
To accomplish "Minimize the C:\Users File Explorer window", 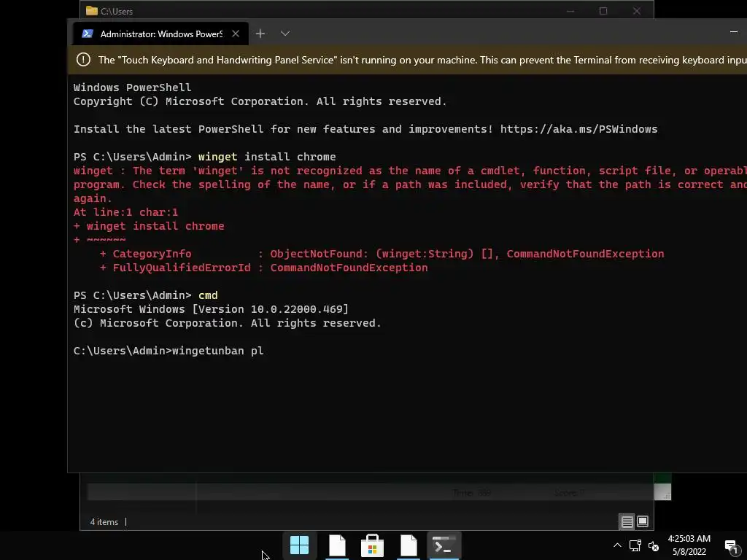I will click(570, 11).
